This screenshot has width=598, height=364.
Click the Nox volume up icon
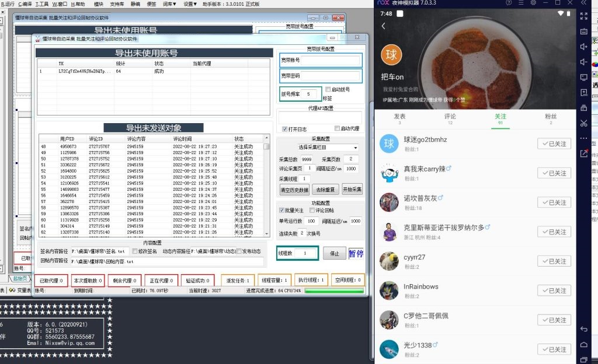coord(584,47)
